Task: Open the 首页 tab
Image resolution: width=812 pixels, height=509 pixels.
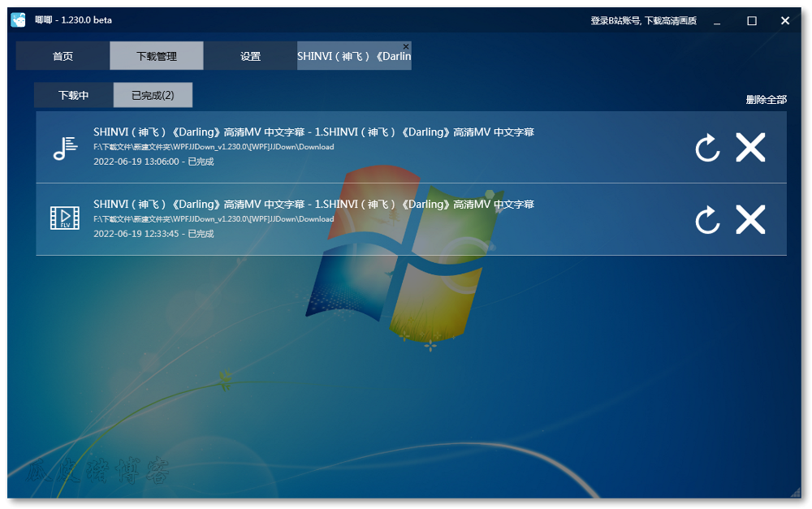Action: [63, 56]
